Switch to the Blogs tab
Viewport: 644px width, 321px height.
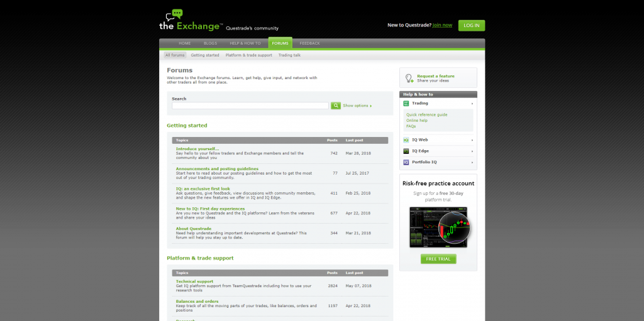[x=210, y=43]
